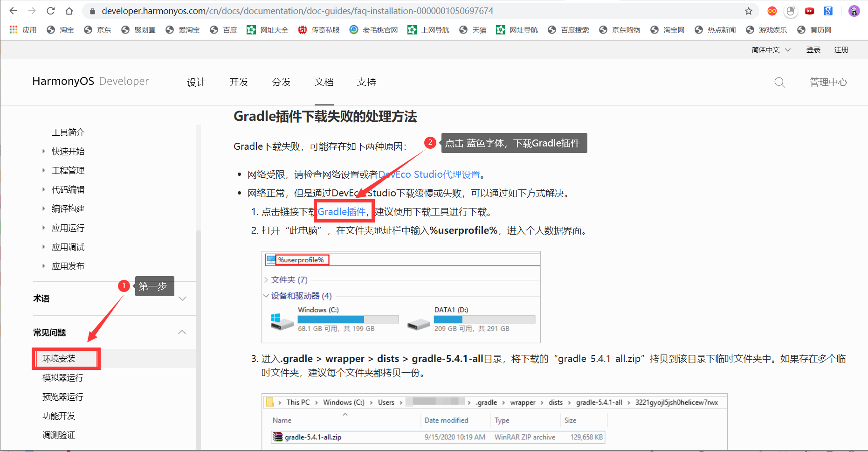Open the 文档 navigation menu

324,82
